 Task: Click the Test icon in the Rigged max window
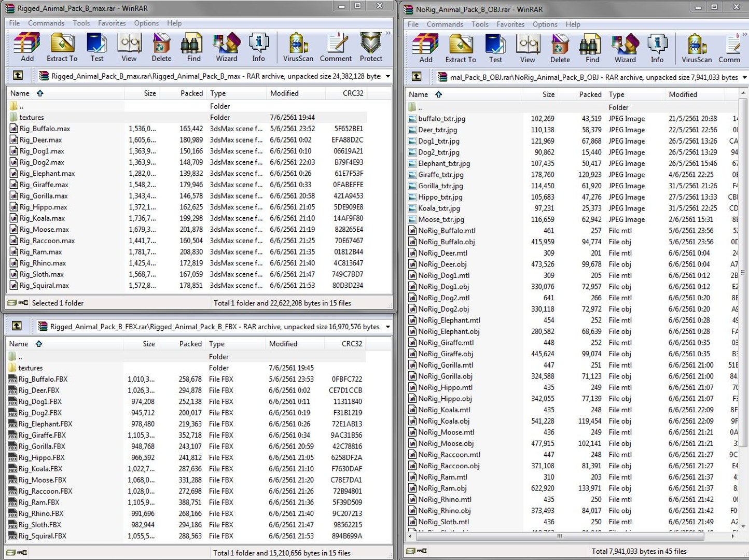pos(96,47)
